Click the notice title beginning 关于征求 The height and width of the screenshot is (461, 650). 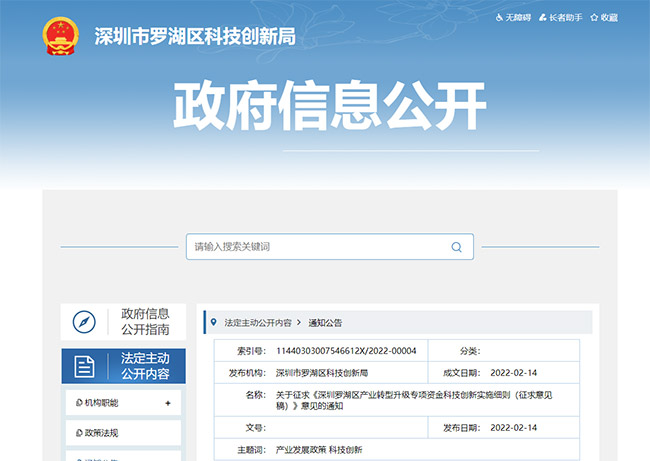[414, 400]
